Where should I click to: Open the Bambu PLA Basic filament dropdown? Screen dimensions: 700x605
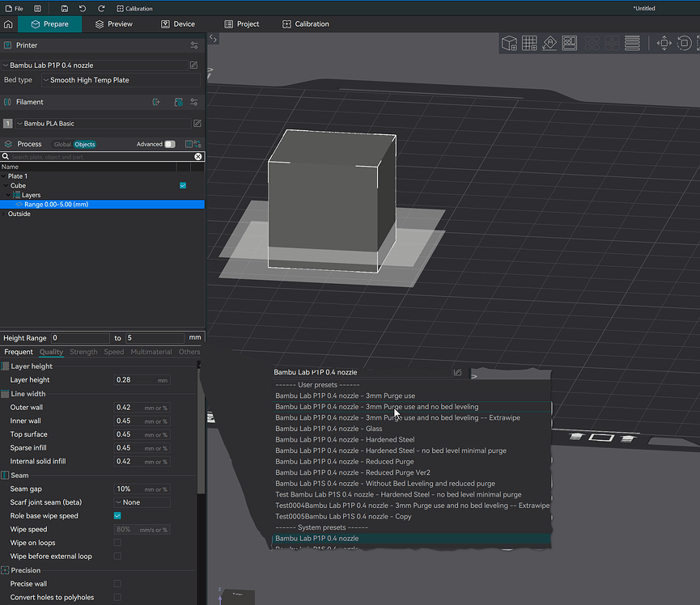coord(103,124)
